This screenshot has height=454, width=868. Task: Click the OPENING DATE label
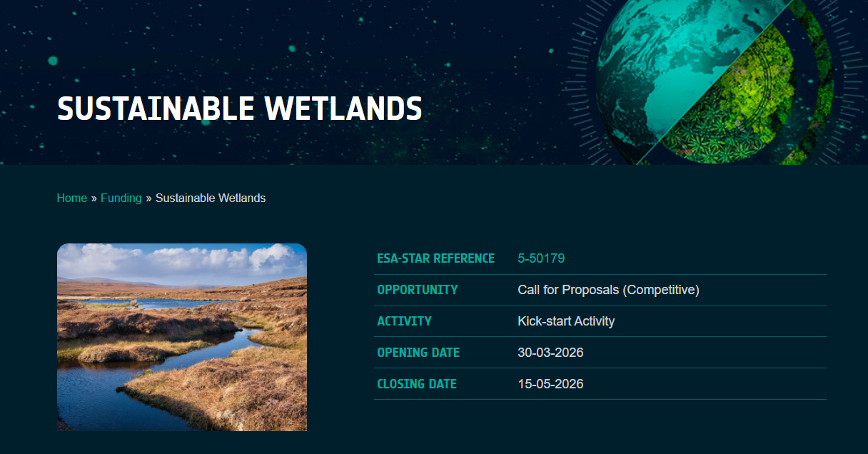pos(418,353)
